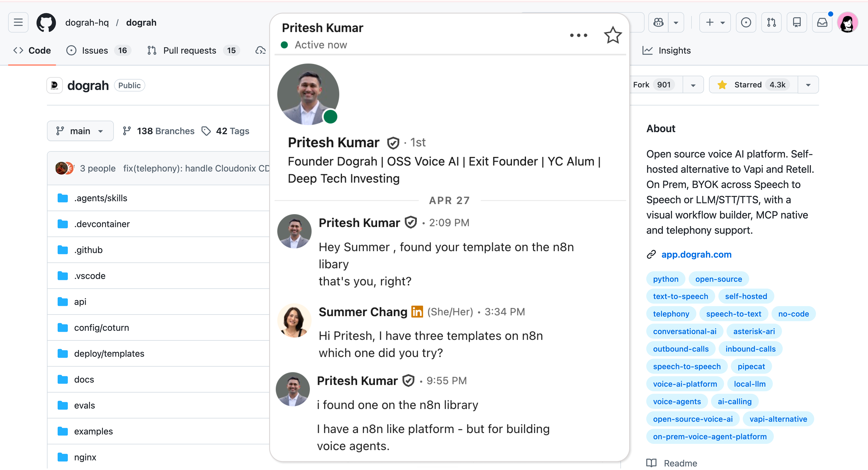
Task: Open the .github folder
Action: [88, 250]
